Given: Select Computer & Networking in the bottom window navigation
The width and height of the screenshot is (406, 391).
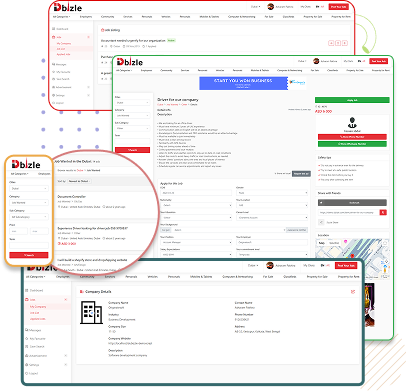Looking at the screenshot, I should click(237, 277).
